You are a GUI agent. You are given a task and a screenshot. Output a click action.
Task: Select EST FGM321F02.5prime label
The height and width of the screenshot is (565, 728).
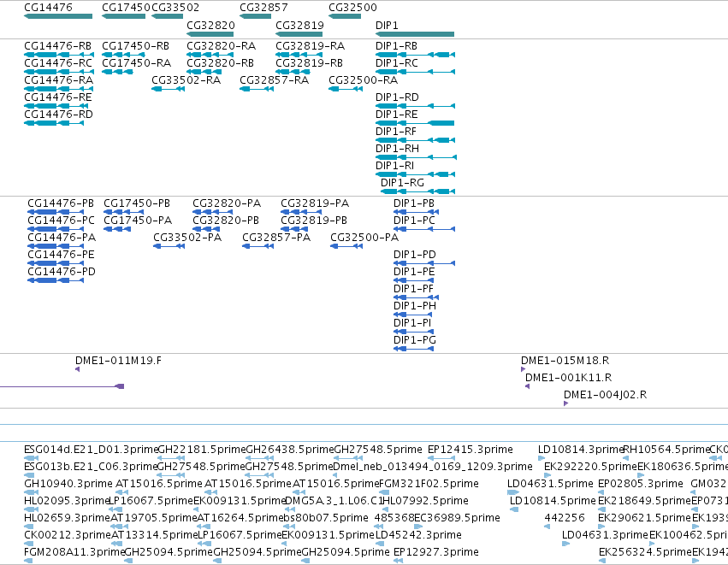pos(429,484)
